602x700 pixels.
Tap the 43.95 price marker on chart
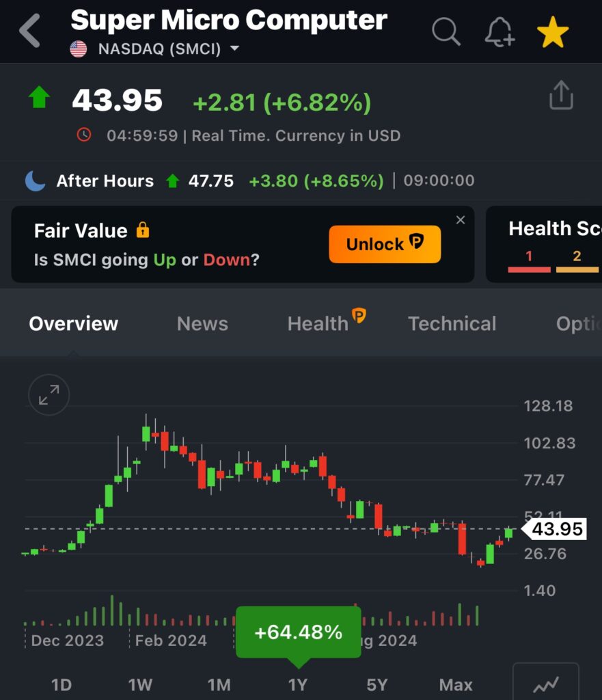click(556, 528)
